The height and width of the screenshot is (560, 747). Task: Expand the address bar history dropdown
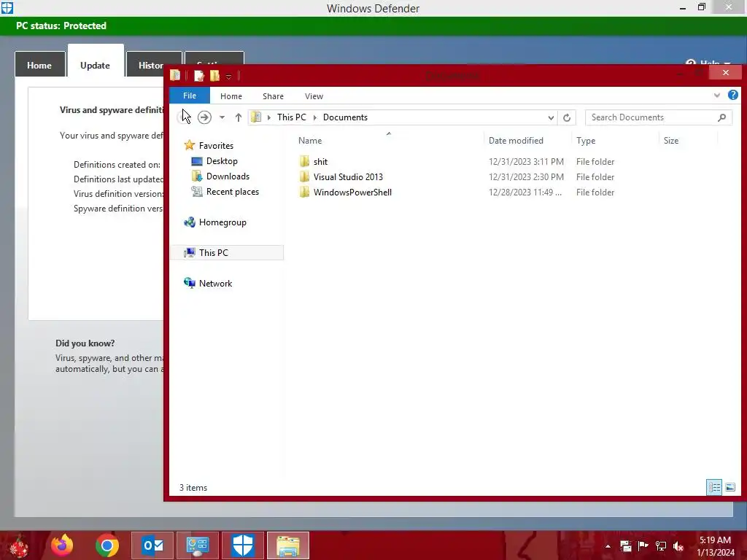click(551, 117)
